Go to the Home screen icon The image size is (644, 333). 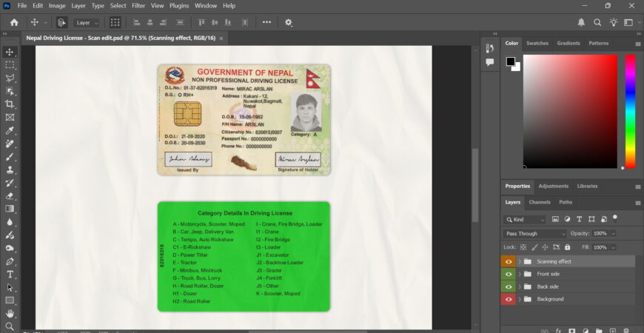[x=14, y=23]
